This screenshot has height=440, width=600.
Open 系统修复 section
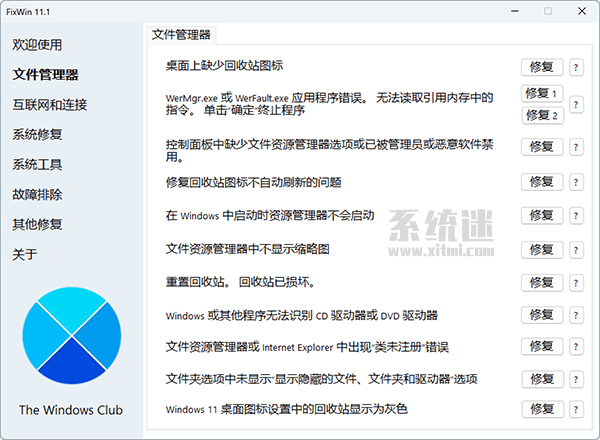[37, 134]
